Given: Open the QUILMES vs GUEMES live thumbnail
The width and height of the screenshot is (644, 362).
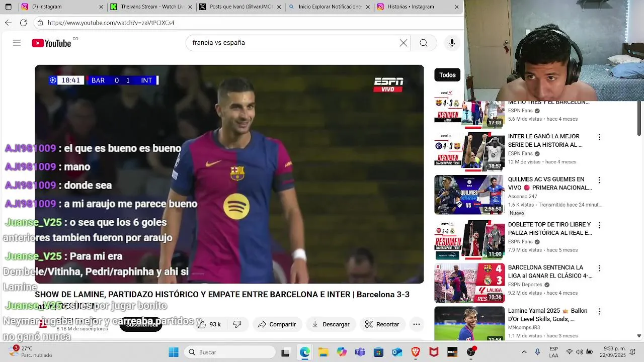Looking at the screenshot, I should click(469, 195).
